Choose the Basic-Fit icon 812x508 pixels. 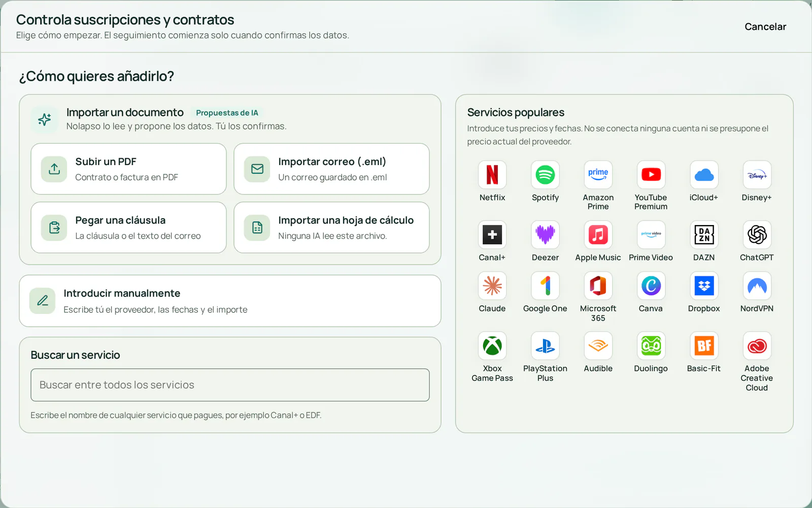coord(704,346)
